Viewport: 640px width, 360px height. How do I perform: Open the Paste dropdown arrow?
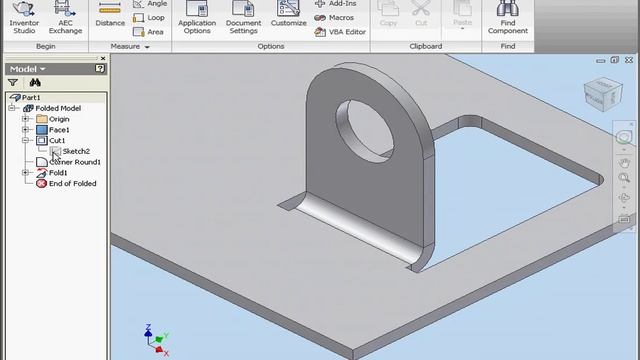coord(462,29)
